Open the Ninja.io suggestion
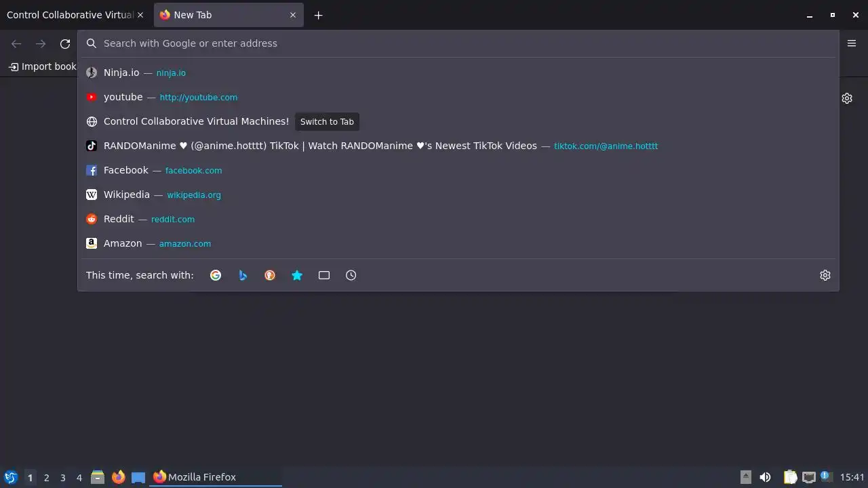 coord(458,73)
